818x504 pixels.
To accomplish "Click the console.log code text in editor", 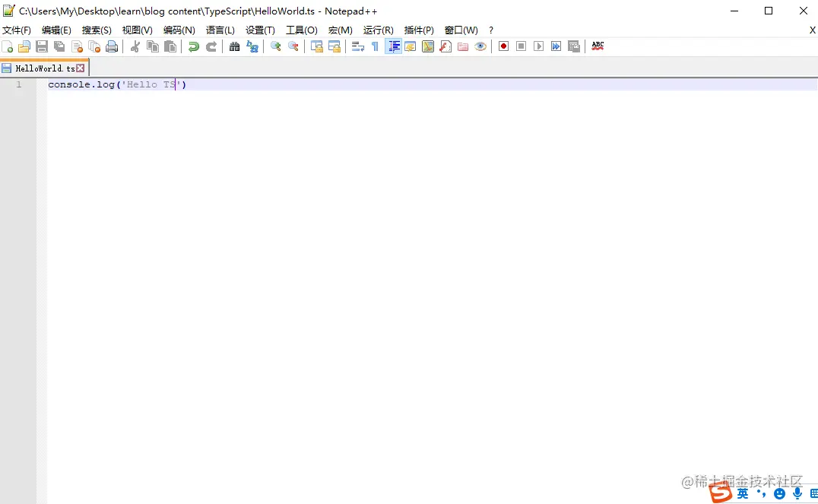I will [117, 84].
